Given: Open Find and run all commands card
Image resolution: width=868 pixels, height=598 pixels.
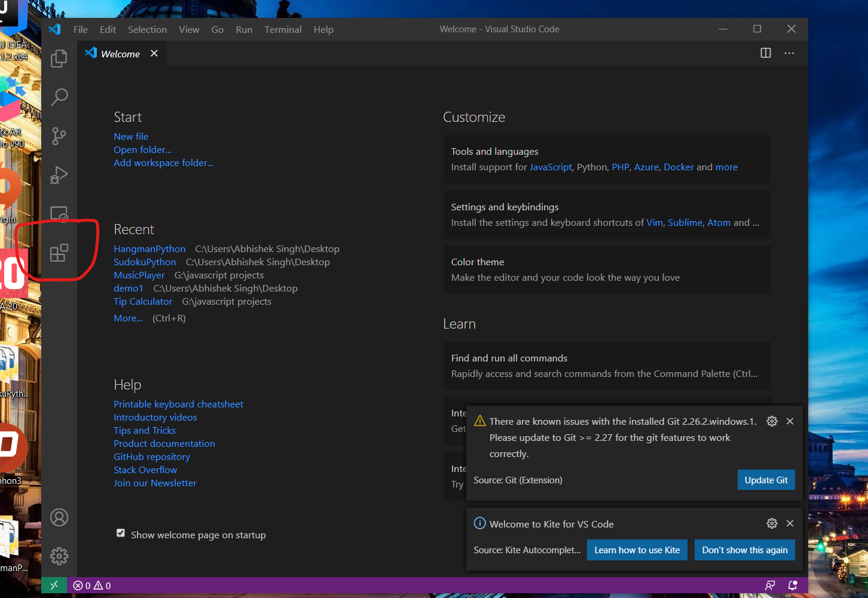Looking at the screenshot, I should (x=607, y=366).
